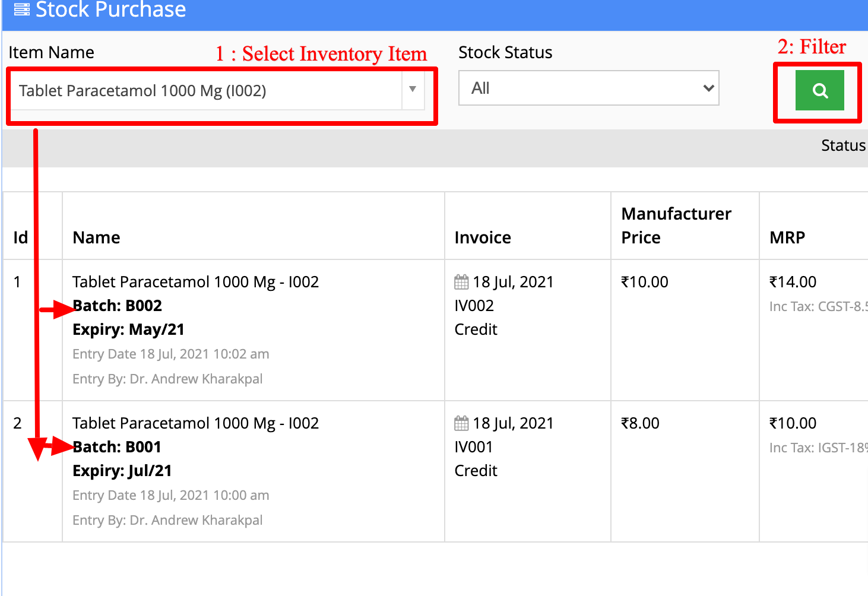Click invoice number IV002
Viewport: 868px width, 596px height.
tap(474, 306)
